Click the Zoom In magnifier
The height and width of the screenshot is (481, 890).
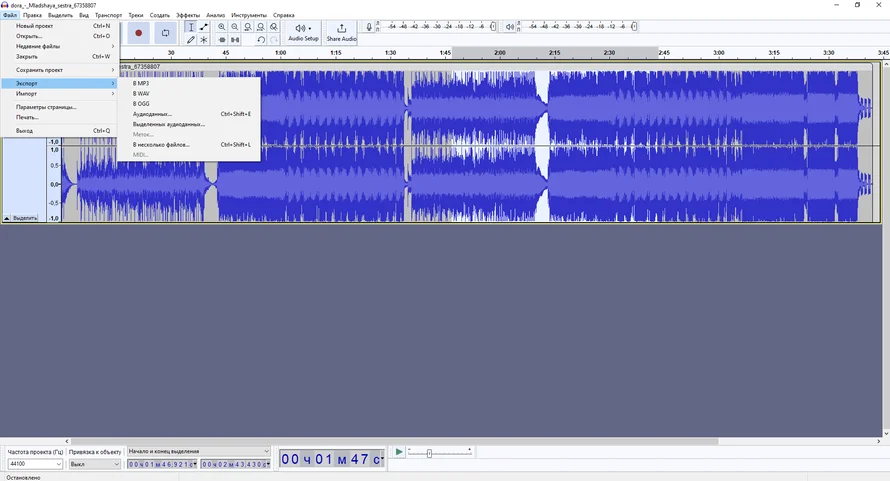222,27
